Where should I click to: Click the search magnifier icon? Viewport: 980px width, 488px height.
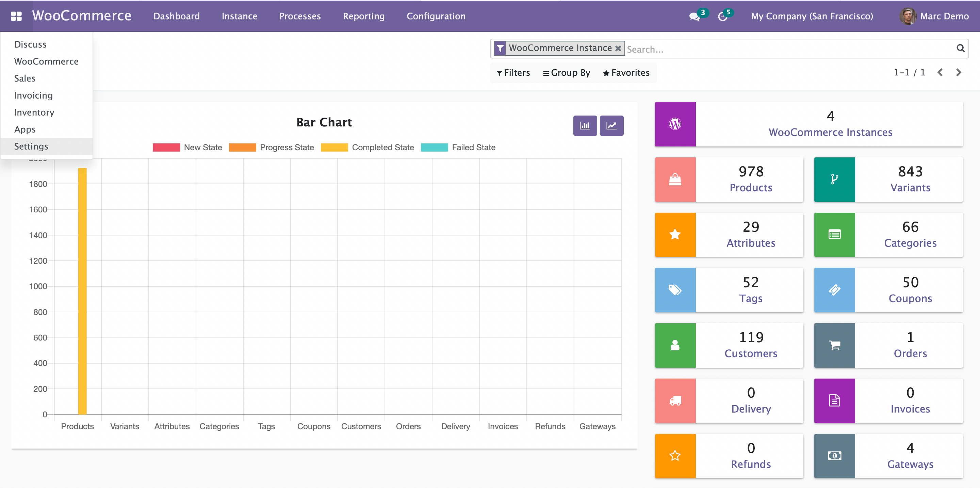tap(960, 48)
